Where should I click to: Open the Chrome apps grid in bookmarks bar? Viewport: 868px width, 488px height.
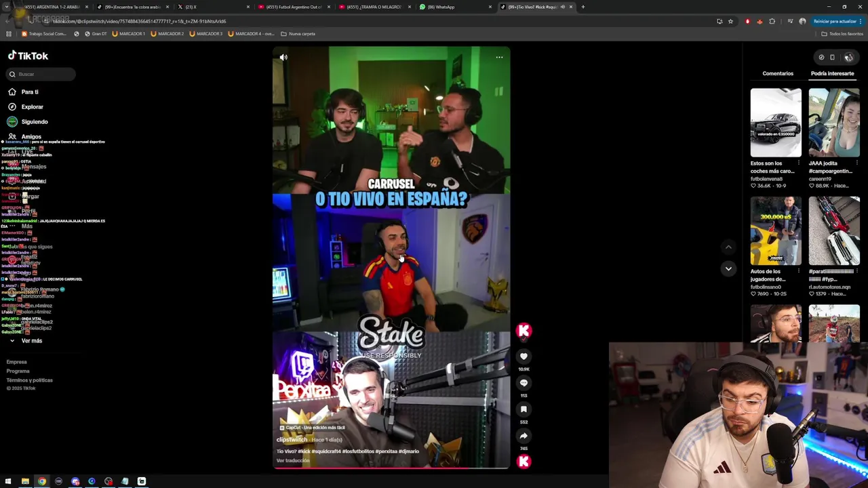coord(9,34)
